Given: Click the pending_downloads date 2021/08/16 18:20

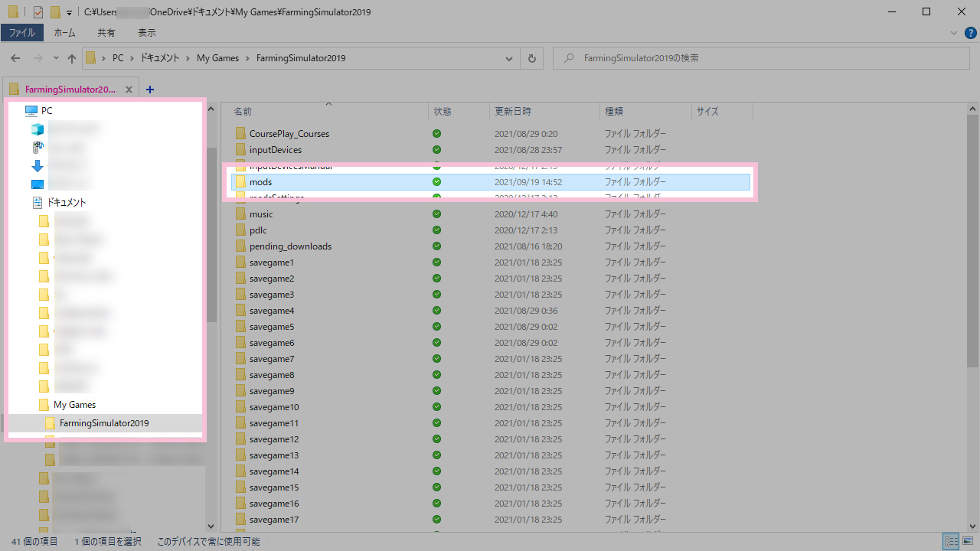Looking at the screenshot, I should [528, 246].
